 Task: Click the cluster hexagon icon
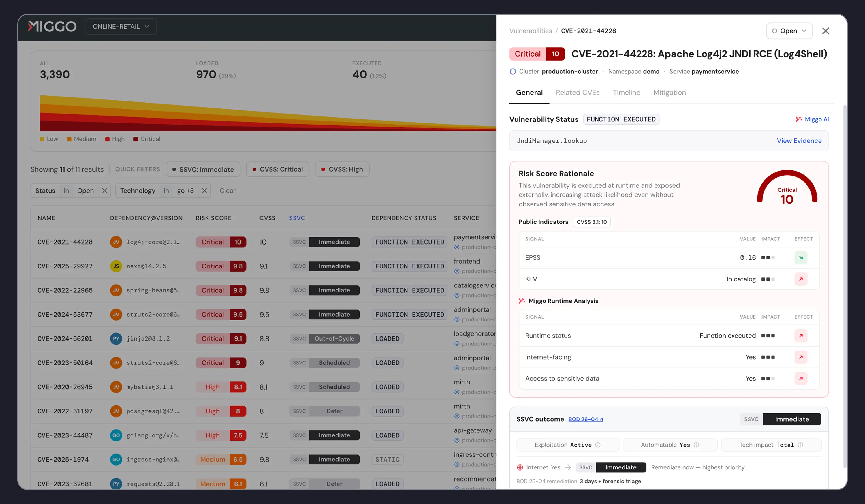pyautogui.click(x=513, y=72)
